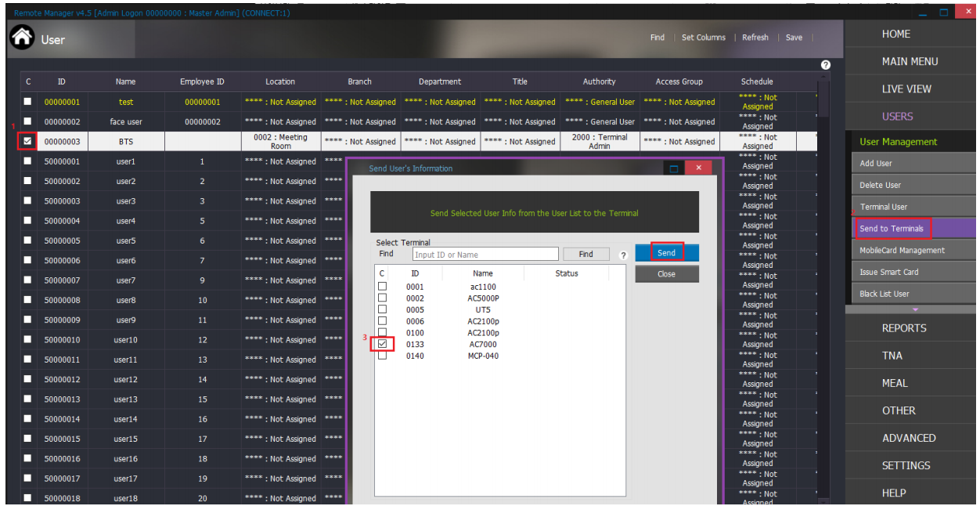Click Set Columns in top toolbar

tap(703, 38)
